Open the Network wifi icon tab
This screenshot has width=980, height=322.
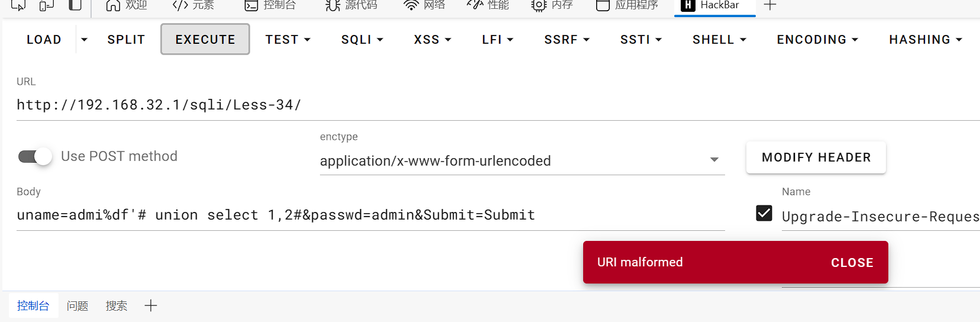point(411,5)
